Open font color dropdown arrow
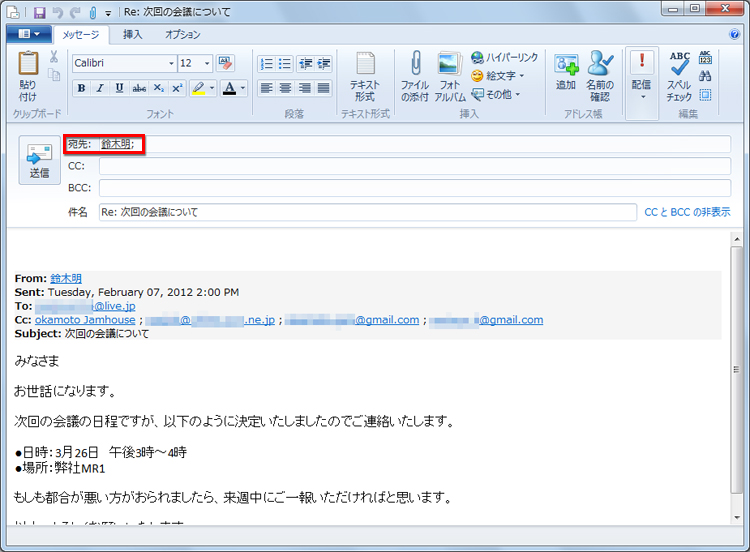Image resolution: width=750 pixels, height=552 pixels. [243, 88]
